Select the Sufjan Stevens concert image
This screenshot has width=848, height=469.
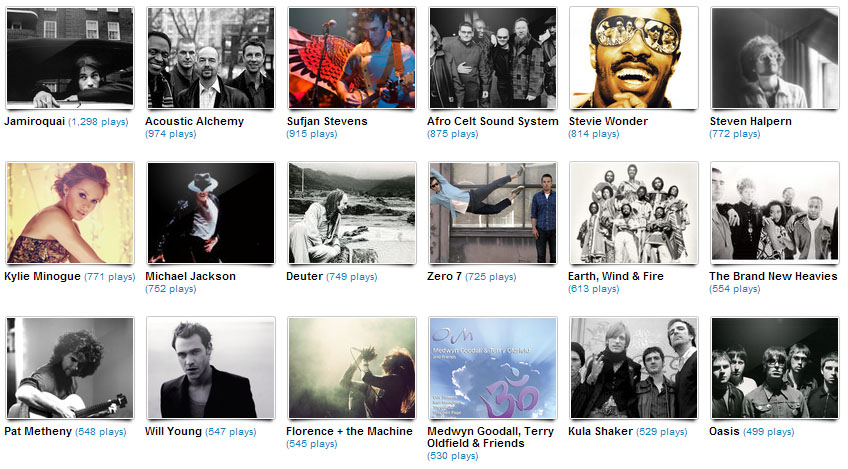pyautogui.click(x=352, y=58)
